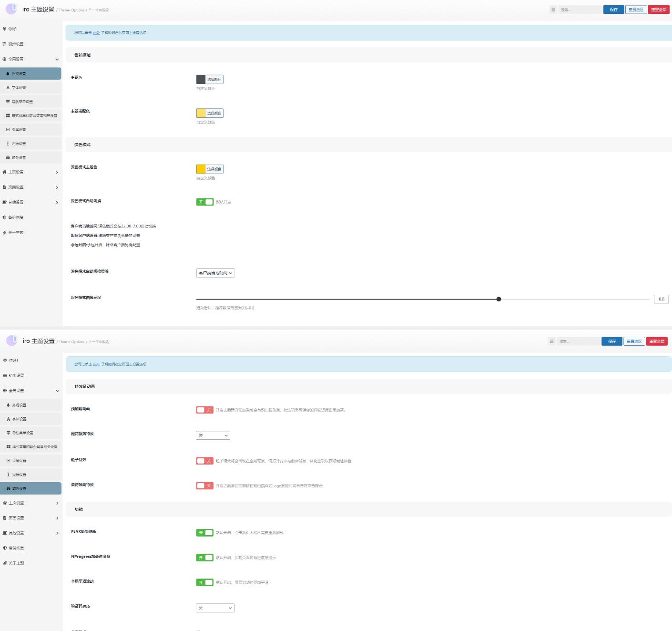
Task: Expand the 验证码选项 dropdown
Action: click(215, 608)
